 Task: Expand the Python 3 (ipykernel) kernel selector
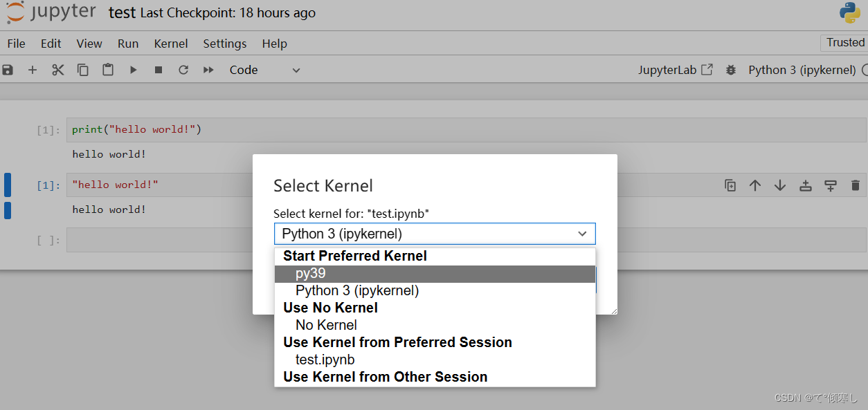tap(435, 234)
